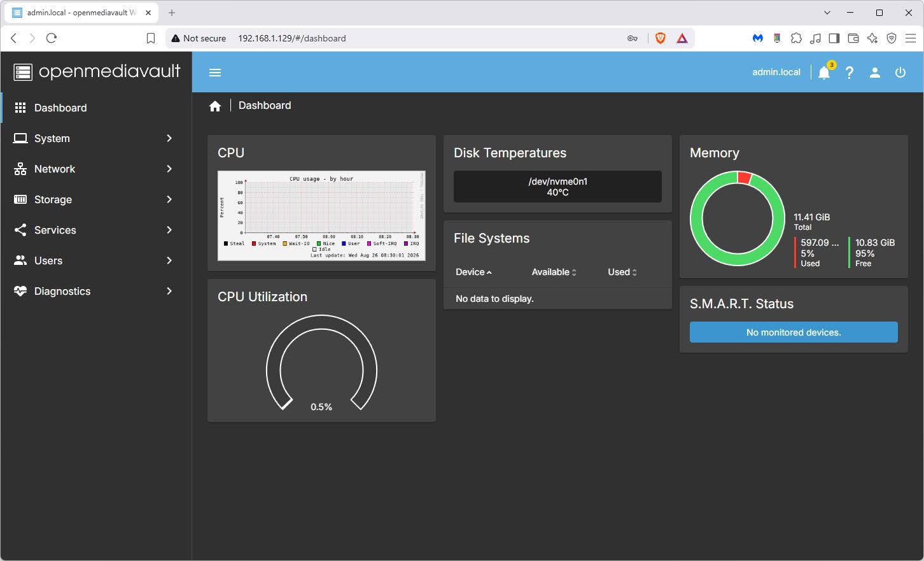Viewport: 924px width, 561px height.
Task: Sort File Systems by Available column
Action: [554, 272]
